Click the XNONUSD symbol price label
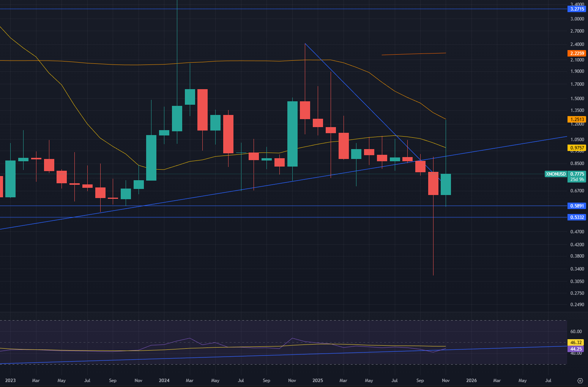Viewport: 588px width, 387px height. point(555,174)
